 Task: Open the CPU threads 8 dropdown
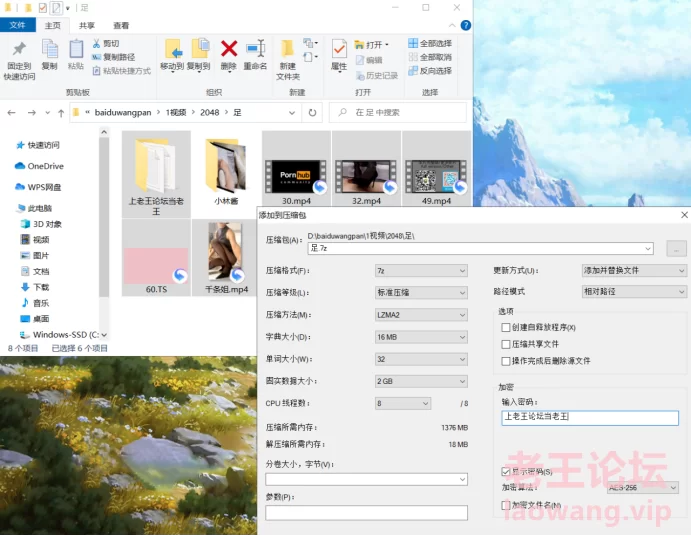coord(403,403)
